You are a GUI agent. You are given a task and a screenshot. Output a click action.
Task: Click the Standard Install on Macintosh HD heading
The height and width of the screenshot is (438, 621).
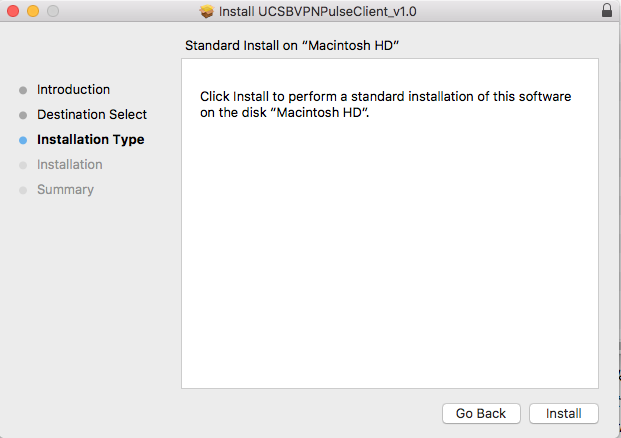tap(292, 46)
